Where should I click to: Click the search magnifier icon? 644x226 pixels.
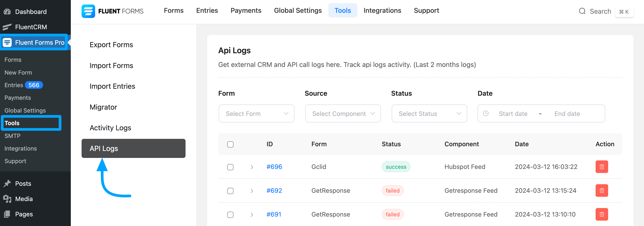[582, 11]
